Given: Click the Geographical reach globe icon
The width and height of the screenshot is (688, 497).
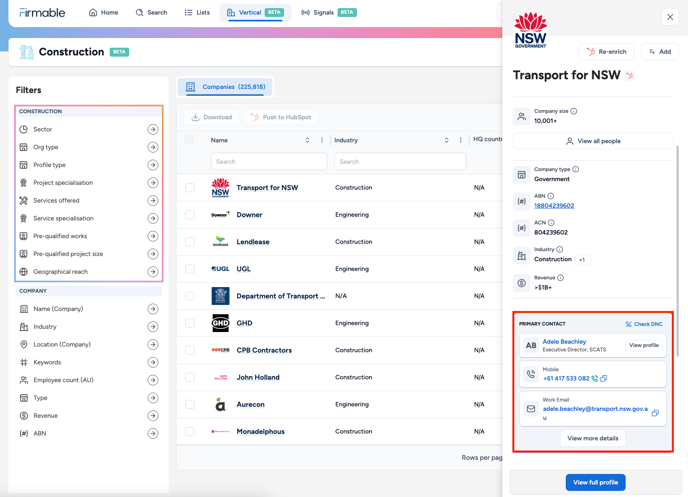Looking at the screenshot, I should 24,272.
